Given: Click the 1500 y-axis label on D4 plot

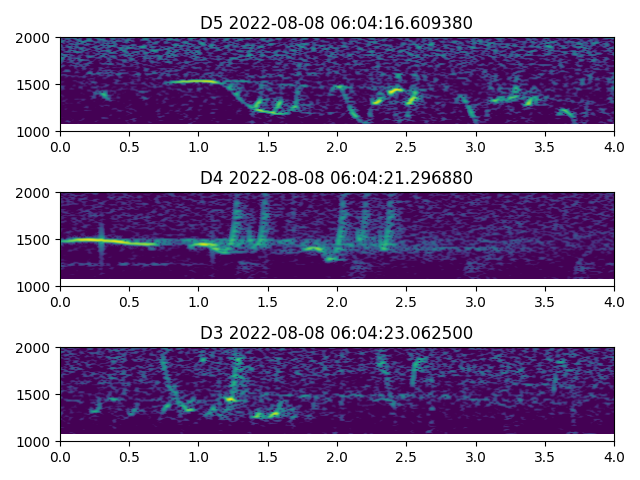Looking at the screenshot, I should pos(36,240).
